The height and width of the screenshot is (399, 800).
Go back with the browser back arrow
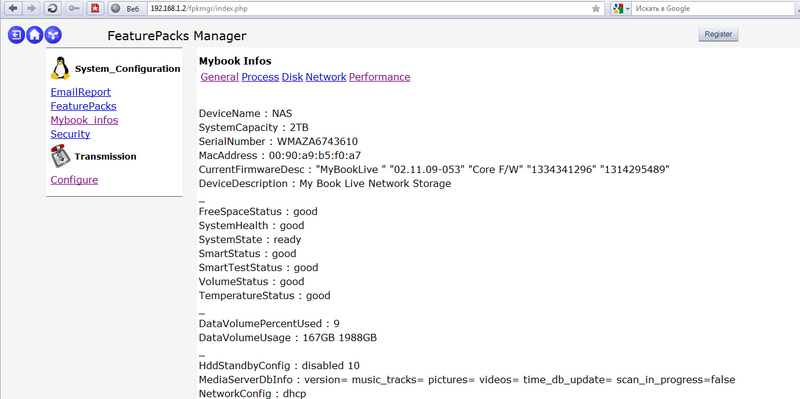point(13,8)
